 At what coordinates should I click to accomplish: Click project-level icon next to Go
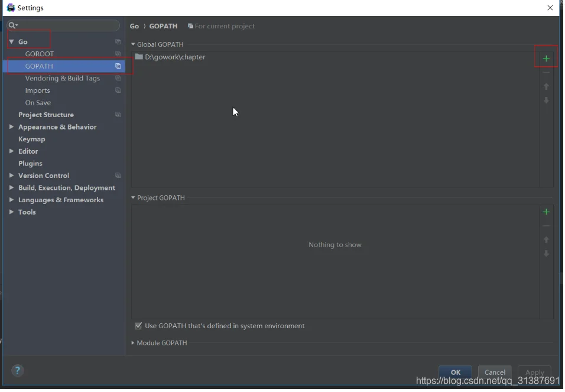click(118, 42)
